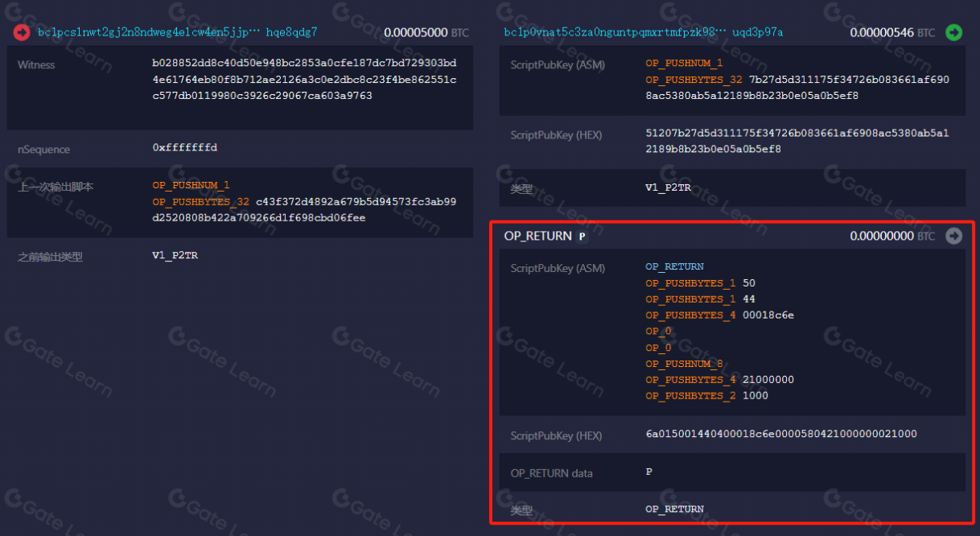
Task: Open the output address starting with bc1p0vnat5c3
Action: click(x=643, y=32)
